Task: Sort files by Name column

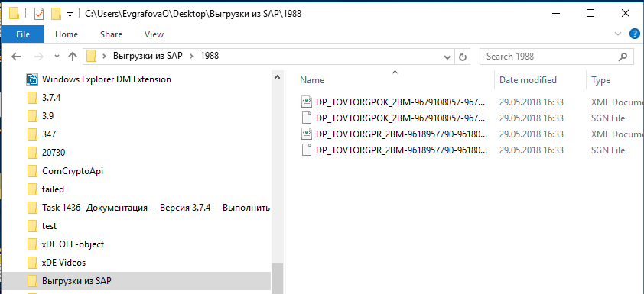Action: [x=312, y=80]
